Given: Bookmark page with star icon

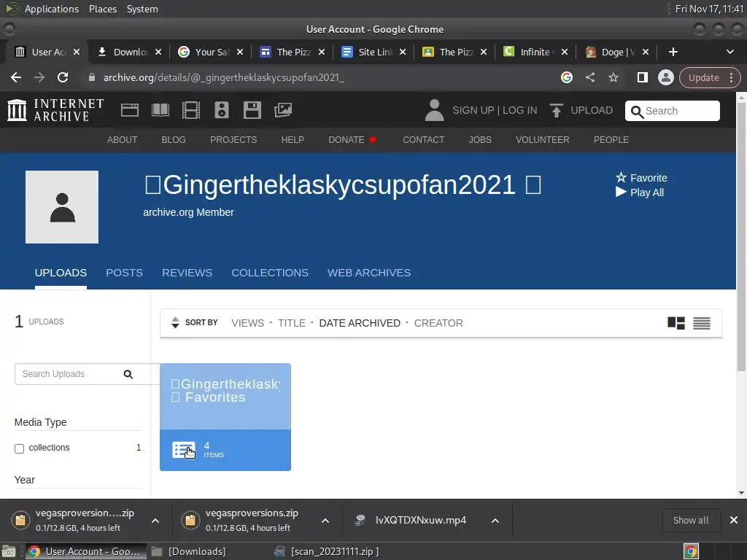Looking at the screenshot, I should 613,77.
